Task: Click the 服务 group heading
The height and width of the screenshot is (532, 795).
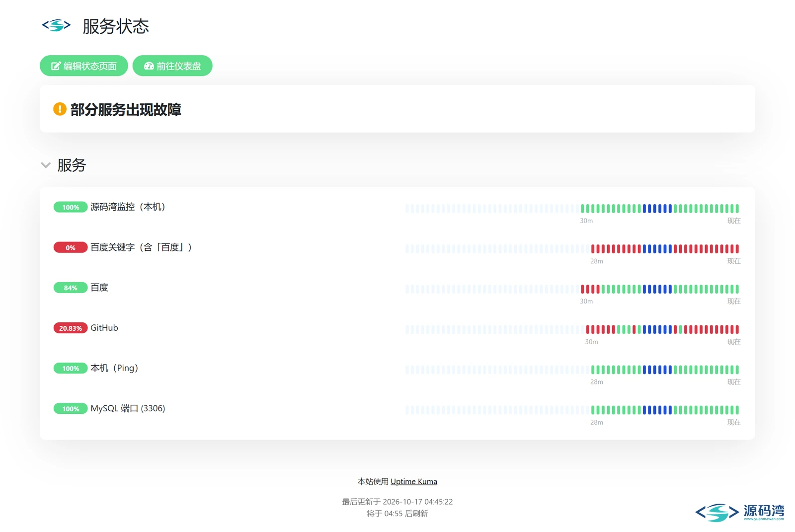Action: tap(72, 165)
